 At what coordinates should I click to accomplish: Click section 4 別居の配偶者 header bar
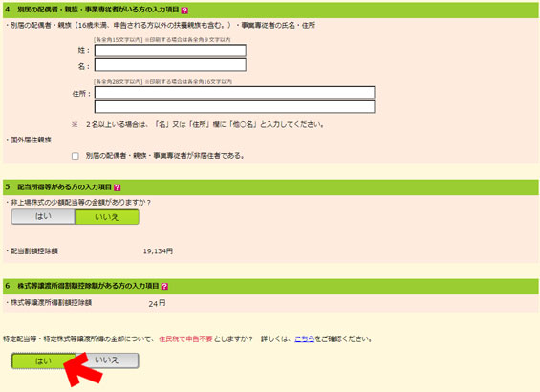coord(270,10)
